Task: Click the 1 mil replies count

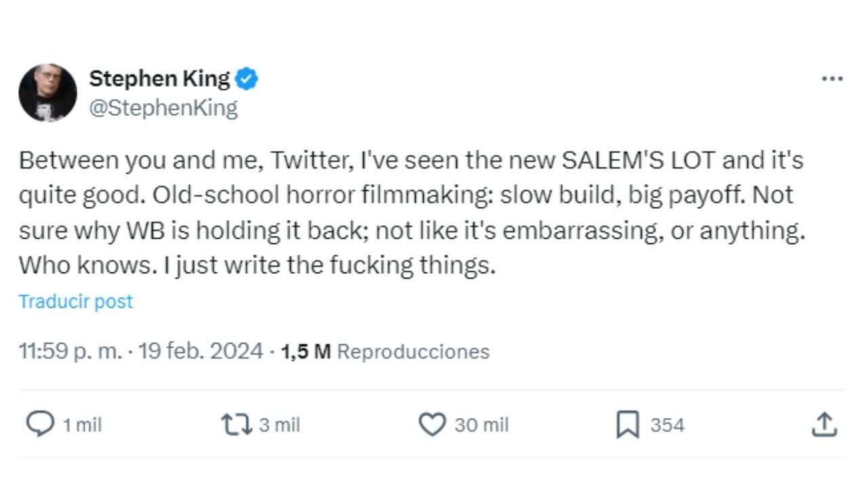Action: (x=82, y=425)
